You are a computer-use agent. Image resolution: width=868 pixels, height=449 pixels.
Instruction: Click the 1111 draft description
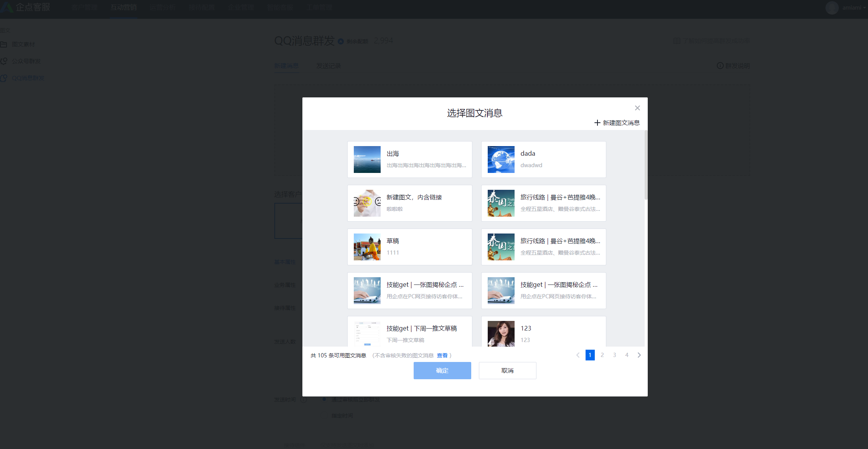click(x=393, y=253)
